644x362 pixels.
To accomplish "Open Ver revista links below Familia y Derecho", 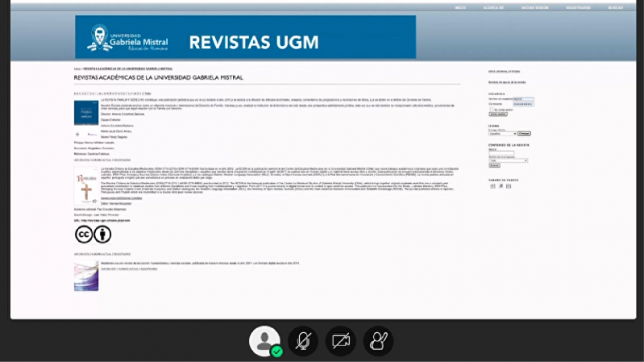I will pyautogui.click(x=102, y=160).
